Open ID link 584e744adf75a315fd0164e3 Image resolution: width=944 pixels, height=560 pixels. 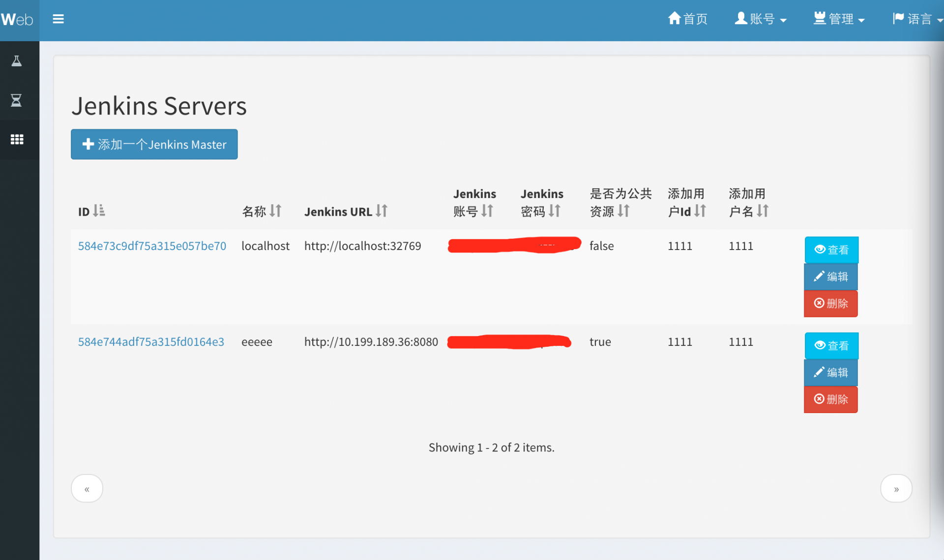point(151,341)
